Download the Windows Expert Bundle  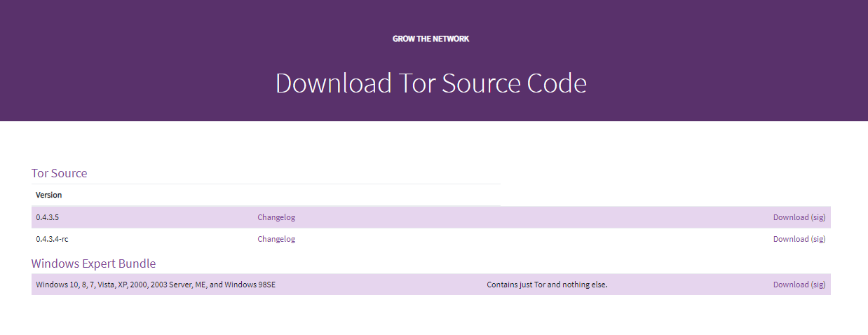[791, 285]
